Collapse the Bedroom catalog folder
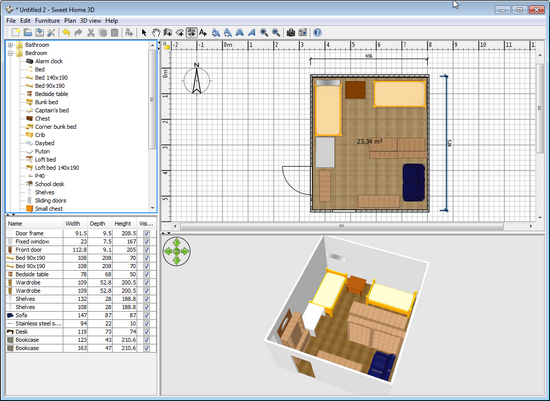The height and width of the screenshot is (401, 550). point(11,53)
